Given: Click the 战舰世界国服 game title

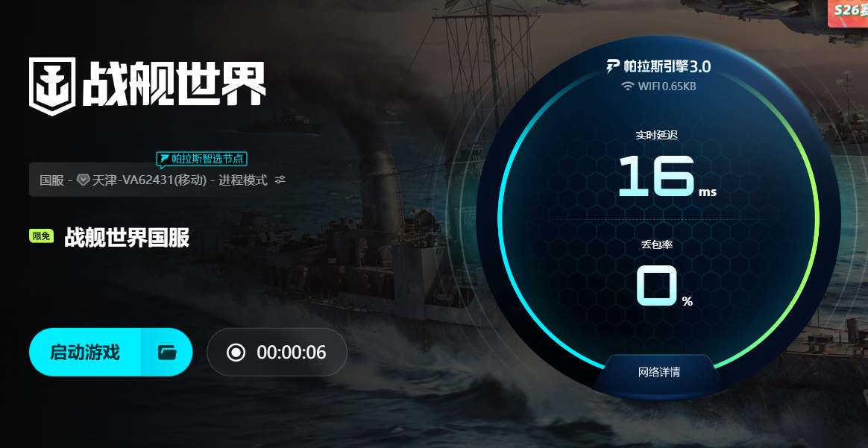Looking at the screenshot, I should click(x=127, y=237).
